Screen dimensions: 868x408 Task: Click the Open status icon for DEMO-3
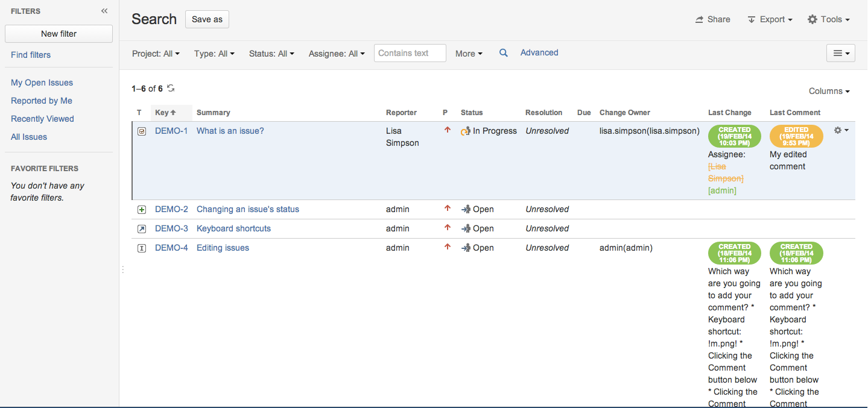pos(466,229)
